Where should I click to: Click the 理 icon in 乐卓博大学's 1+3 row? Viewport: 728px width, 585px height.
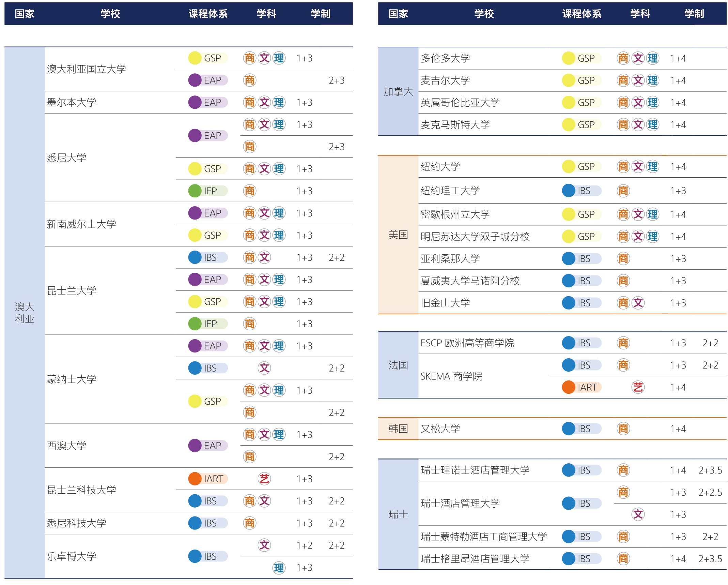(x=279, y=568)
